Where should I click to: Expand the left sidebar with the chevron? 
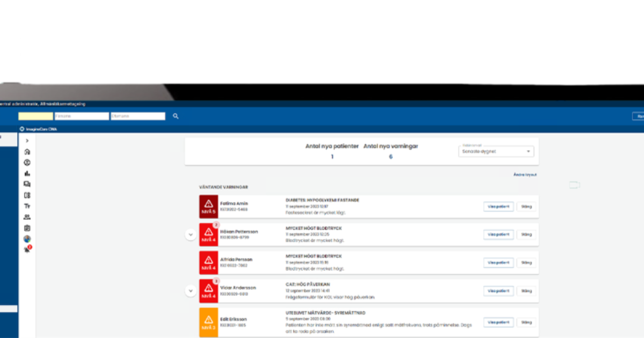(27, 140)
